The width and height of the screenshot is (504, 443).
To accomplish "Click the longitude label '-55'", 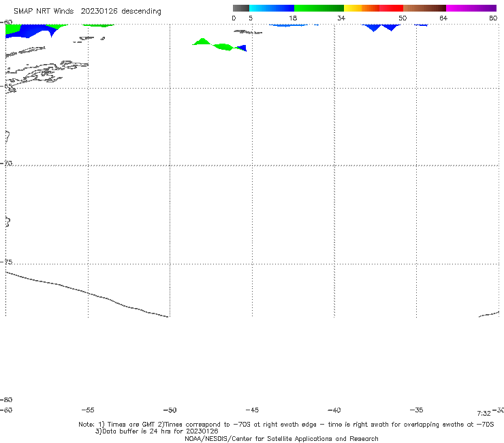I will pyautogui.click(x=88, y=410).
